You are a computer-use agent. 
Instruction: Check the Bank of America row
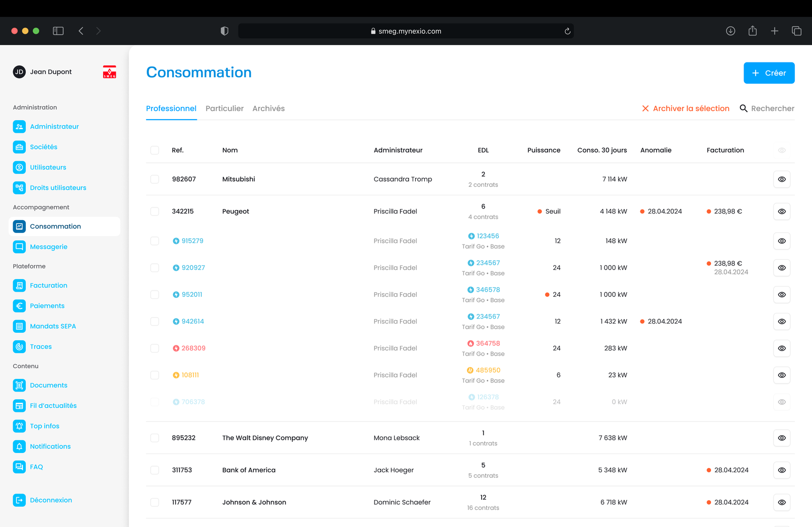(x=155, y=470)
